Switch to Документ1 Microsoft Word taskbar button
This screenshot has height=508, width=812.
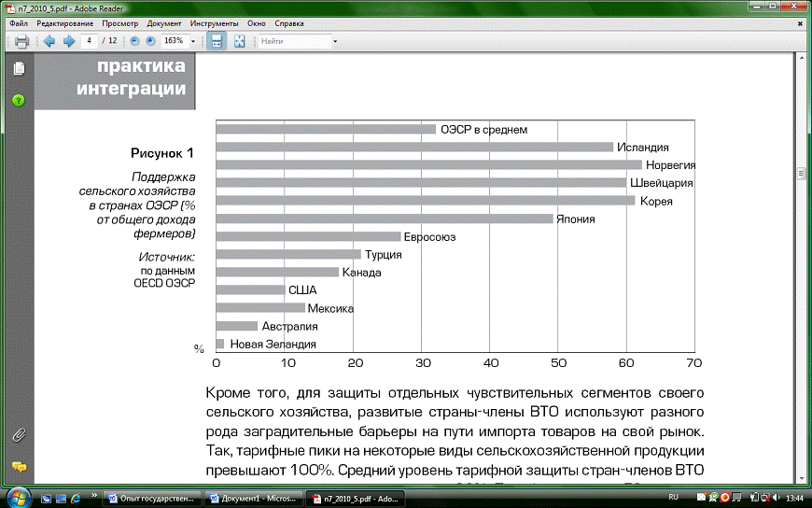(x=255, y=498)
